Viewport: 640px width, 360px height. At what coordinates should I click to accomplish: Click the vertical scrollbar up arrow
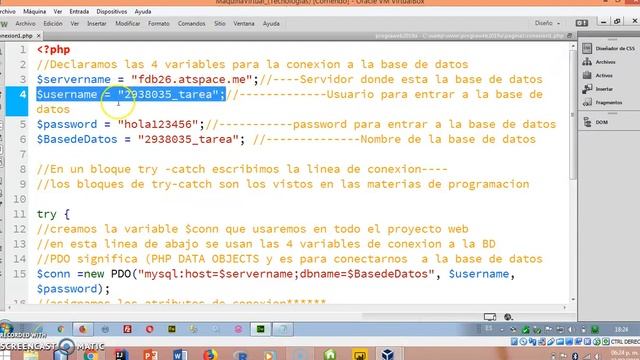click(573, 46)
